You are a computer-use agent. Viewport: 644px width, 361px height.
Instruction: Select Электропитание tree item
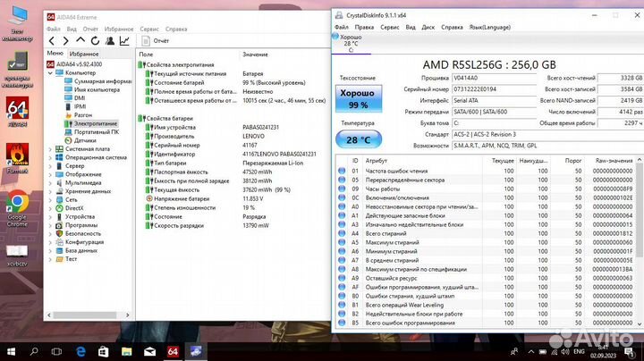pos(90,123)
